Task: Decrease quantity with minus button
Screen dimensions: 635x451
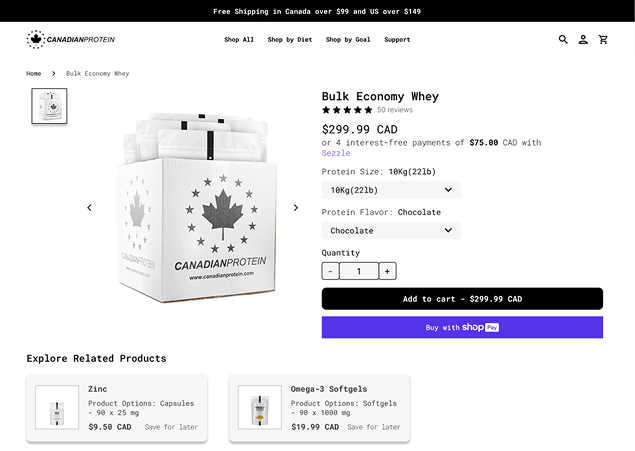Action: coord(330,271)
